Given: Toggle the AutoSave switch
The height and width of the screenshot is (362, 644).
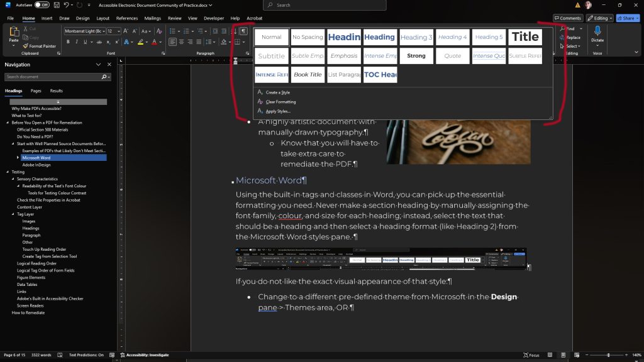Looking at the screenshot, I should pyautogui.click(x=42, y=5).
